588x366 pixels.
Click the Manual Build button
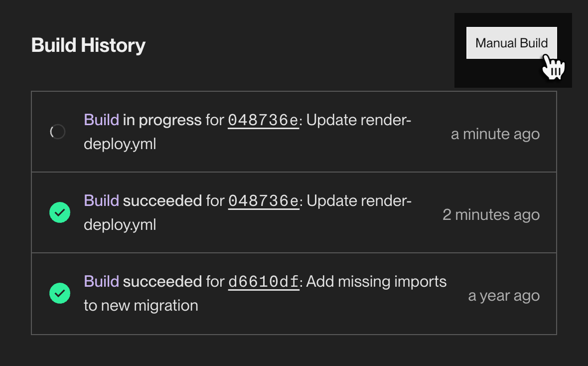[x=511, y=43]
